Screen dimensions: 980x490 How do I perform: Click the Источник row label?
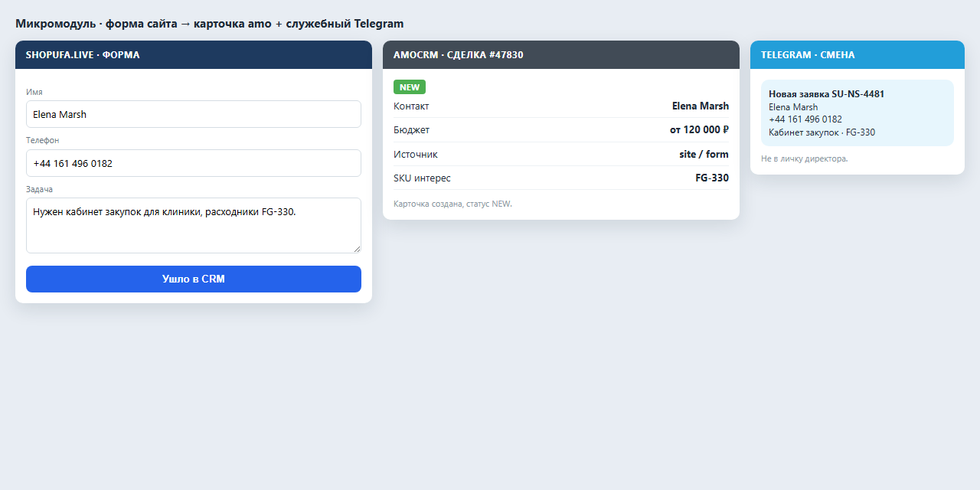point(416,154)
